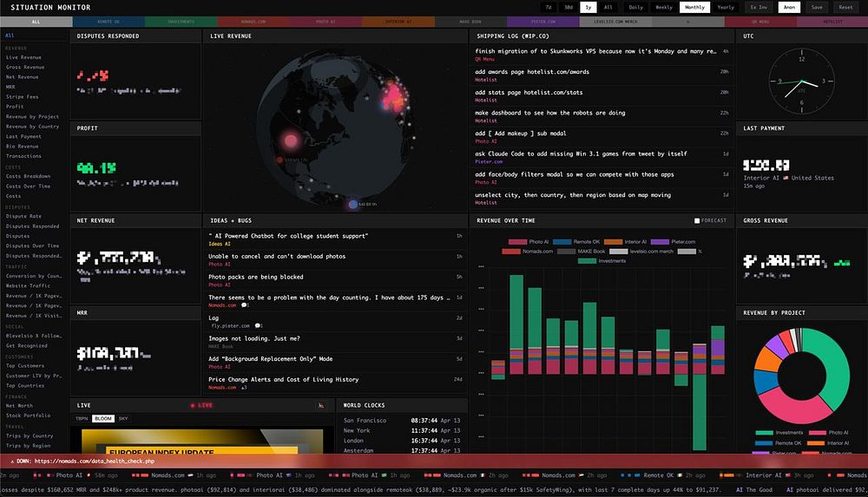Toggle the Ex Inv option
Image resolution: width=868 pixels, height=497 pixels.
[x=759, y=7]
